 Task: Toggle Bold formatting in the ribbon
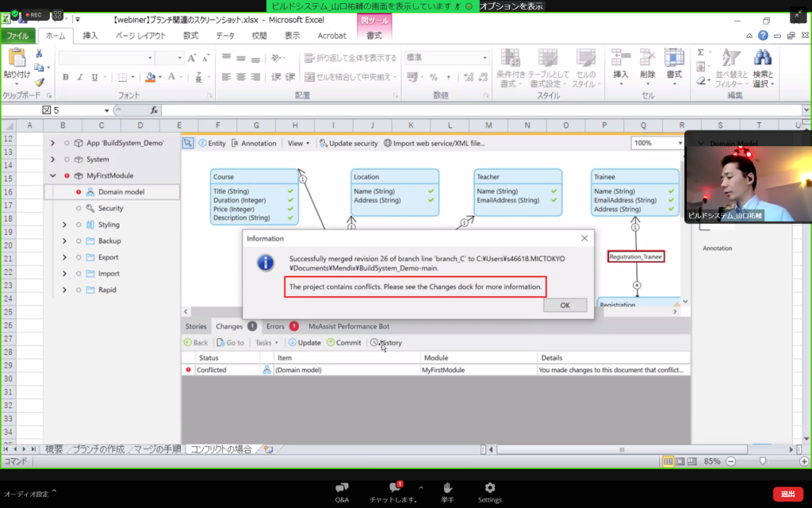(66, 77)
